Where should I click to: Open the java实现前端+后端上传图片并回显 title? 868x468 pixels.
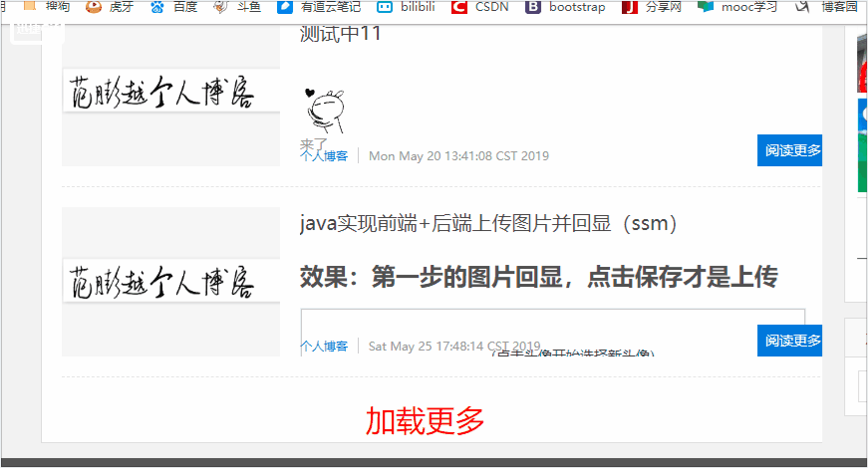coord(488,223)
